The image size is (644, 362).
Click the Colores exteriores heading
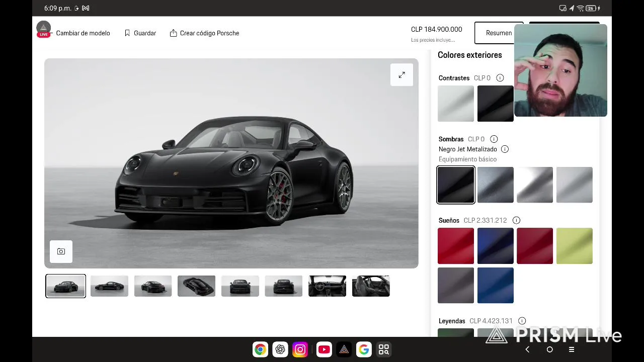tap(470, 55)
